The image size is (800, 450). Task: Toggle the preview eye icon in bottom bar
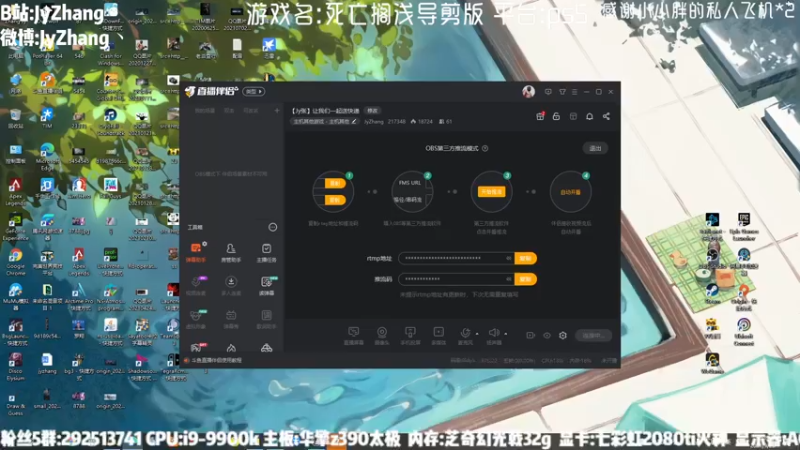pyautogui.click(x=547, y=335)
